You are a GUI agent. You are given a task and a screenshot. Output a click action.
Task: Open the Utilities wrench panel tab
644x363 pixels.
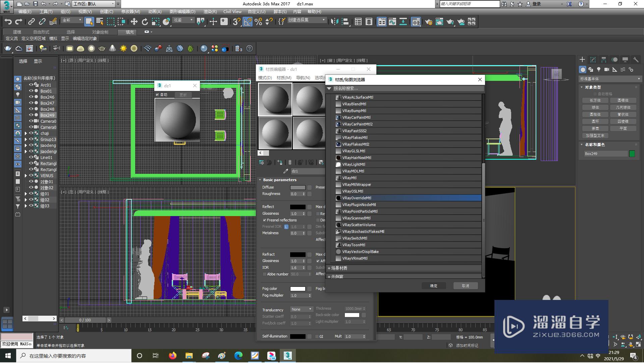(636, 60)
